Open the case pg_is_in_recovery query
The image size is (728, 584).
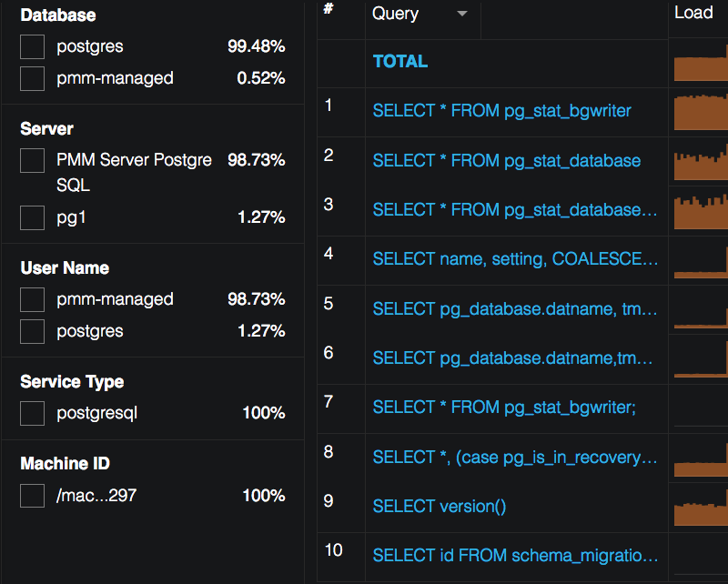[x=515, y=458]
